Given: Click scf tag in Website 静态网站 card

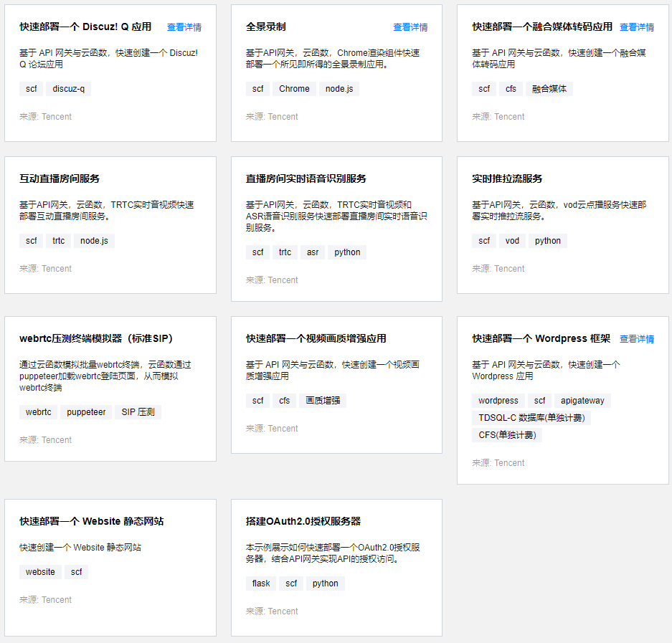Looking at the screenshot, I should (76, 572).
